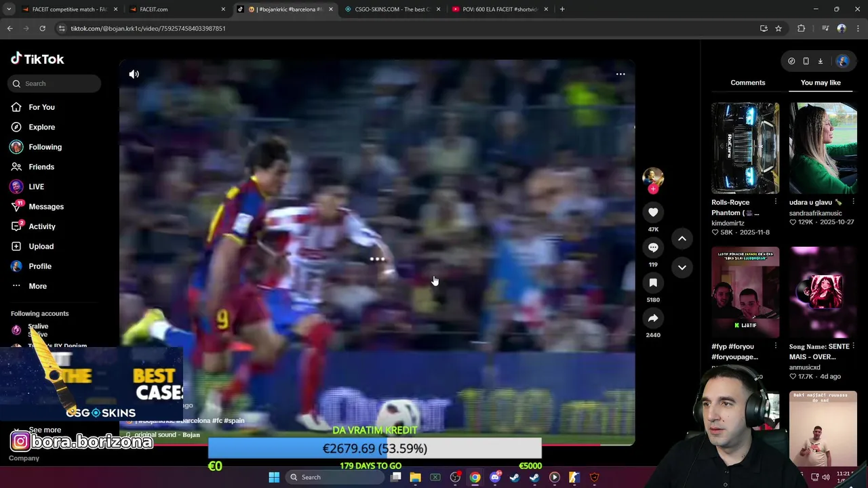
Task: Open the Activity notifications
Action: 42,226
